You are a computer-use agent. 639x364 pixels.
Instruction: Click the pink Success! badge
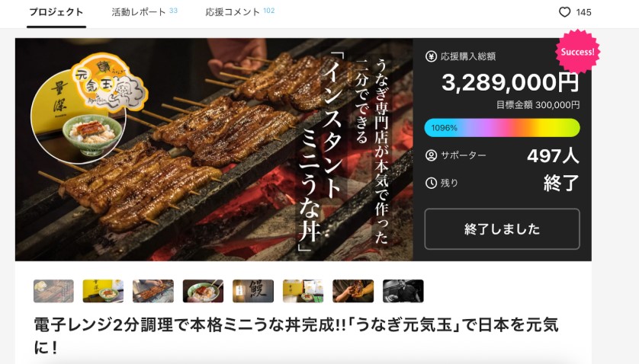(x=577, y=52)
